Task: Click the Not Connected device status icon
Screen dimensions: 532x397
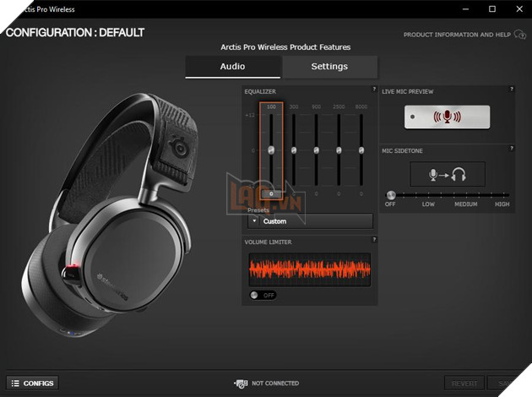Action: [x=241, y=383]
